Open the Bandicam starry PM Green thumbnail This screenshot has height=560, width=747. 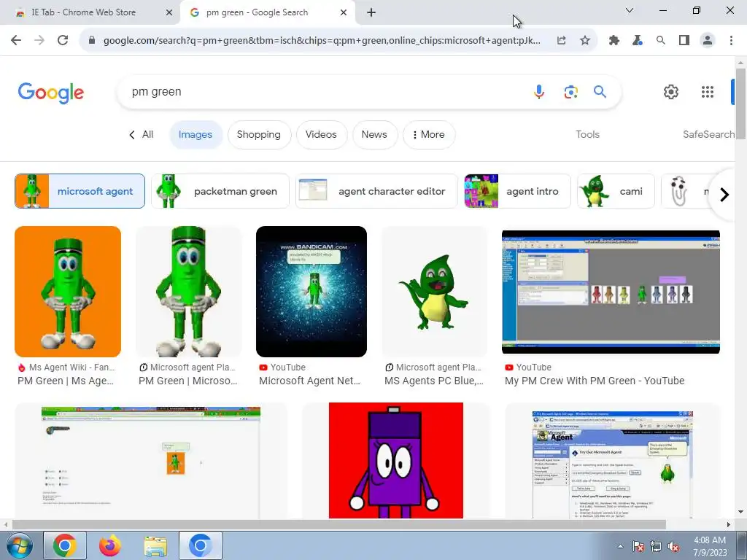pyautogui.click(x=311, y=292)
